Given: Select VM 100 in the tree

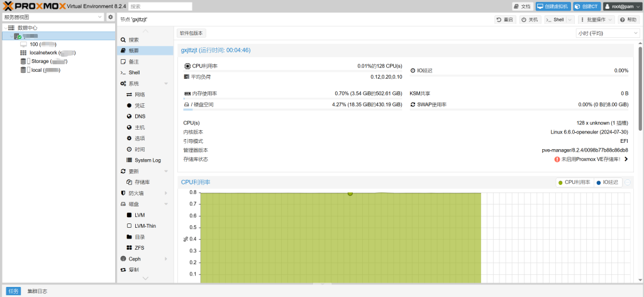Looking at the screenshot, I should coord(43,45).
